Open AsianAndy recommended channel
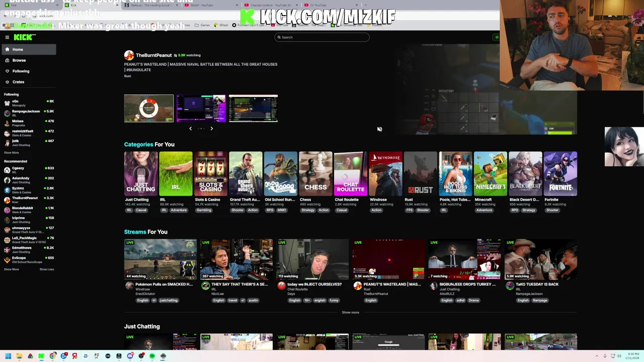Viewport: 644px width, 362px height. tap(28, 180)
